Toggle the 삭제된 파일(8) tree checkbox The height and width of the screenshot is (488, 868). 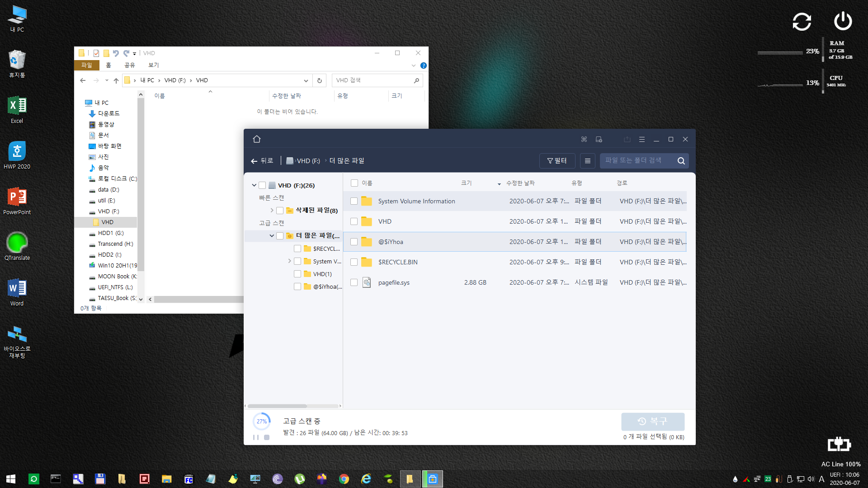pos(280,211)
